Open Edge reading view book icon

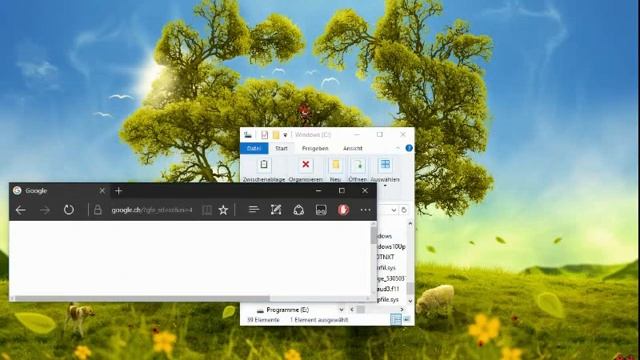point(207,210)
